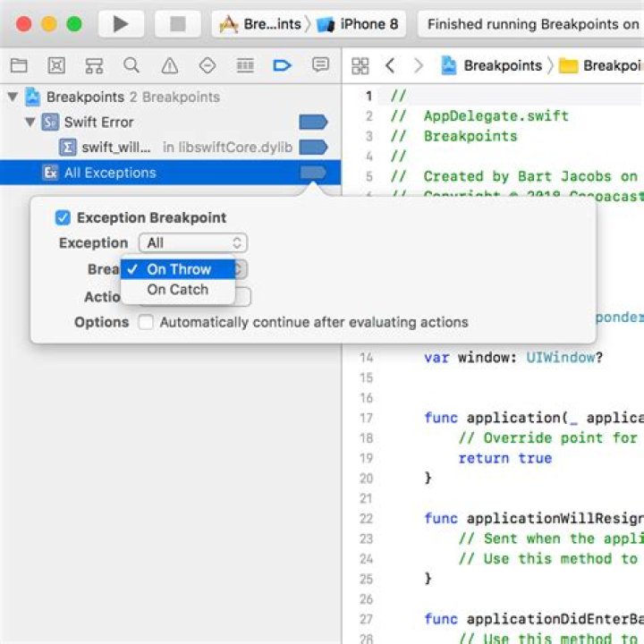Enable automatically continue after evaluating actions
This screenshot has height=644, width=644.
pos(146,322)
